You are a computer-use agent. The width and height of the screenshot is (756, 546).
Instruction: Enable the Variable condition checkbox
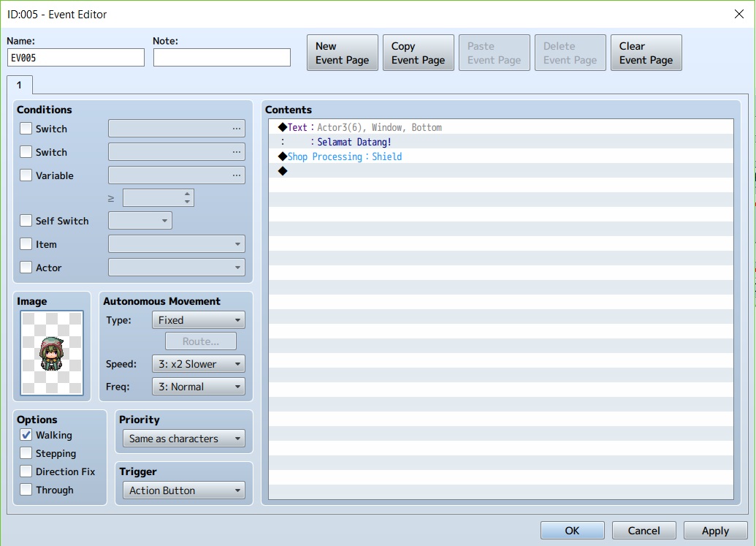click(26, 175)
